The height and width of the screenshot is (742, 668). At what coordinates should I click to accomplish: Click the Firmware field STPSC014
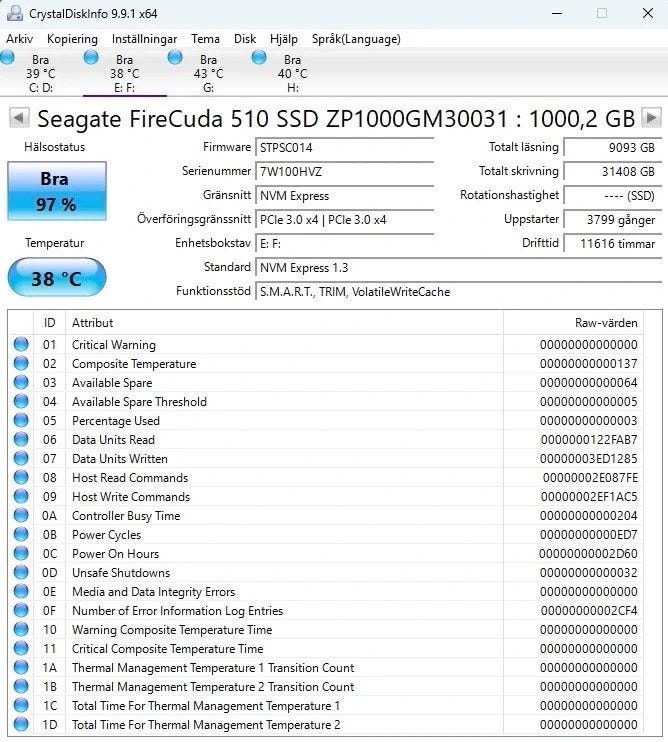click(x=344, y=148)
